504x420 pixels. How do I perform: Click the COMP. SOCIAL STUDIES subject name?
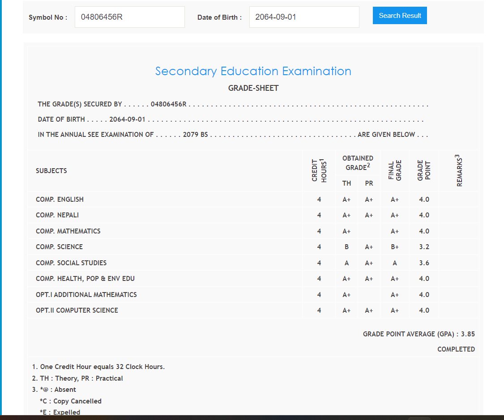pos(71,263)
